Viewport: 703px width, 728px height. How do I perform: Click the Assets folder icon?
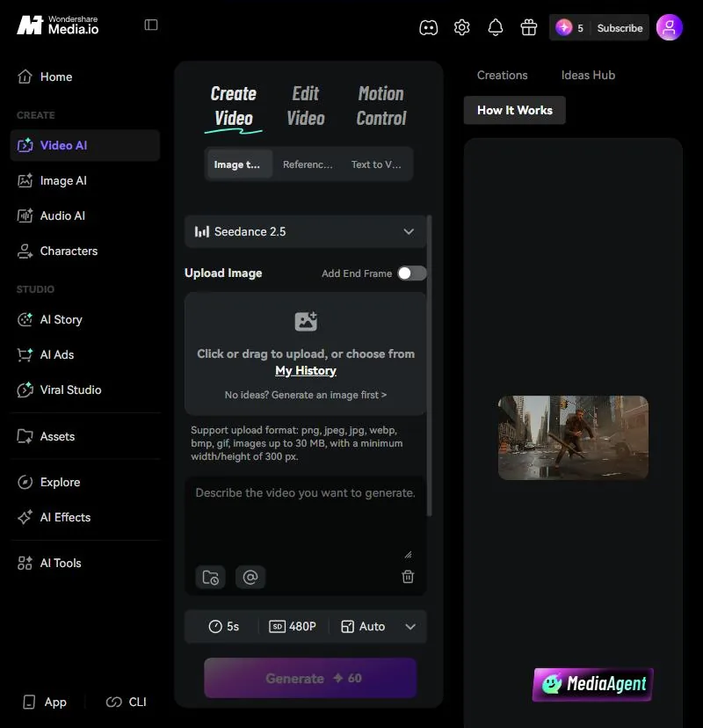click(x=25, y=436)
